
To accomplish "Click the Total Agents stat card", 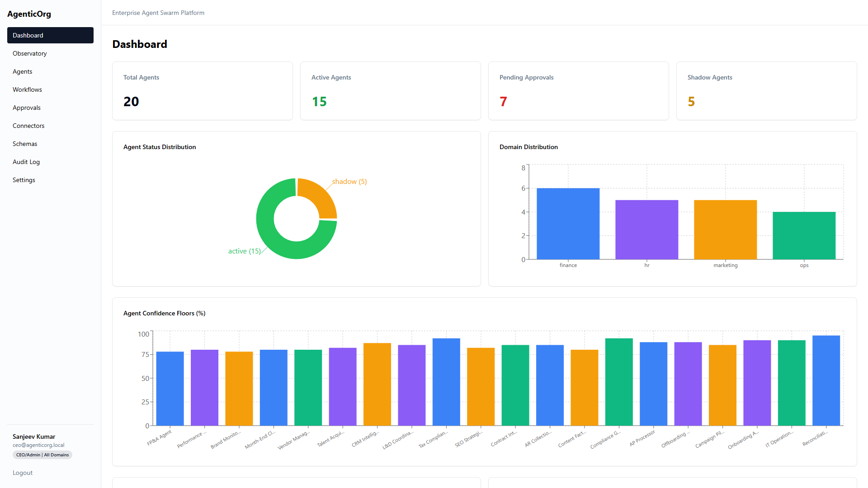I will (203, 91).
